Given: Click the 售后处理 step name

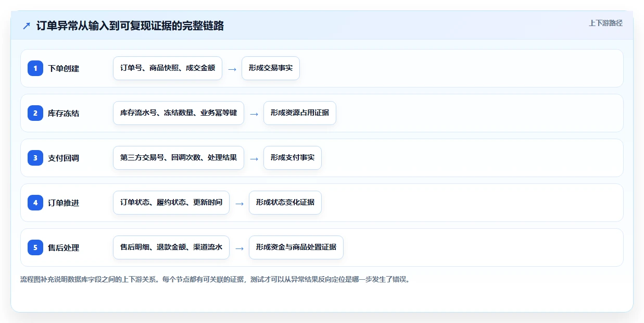Looking at the screenshot, I should [x=64, y=247].
